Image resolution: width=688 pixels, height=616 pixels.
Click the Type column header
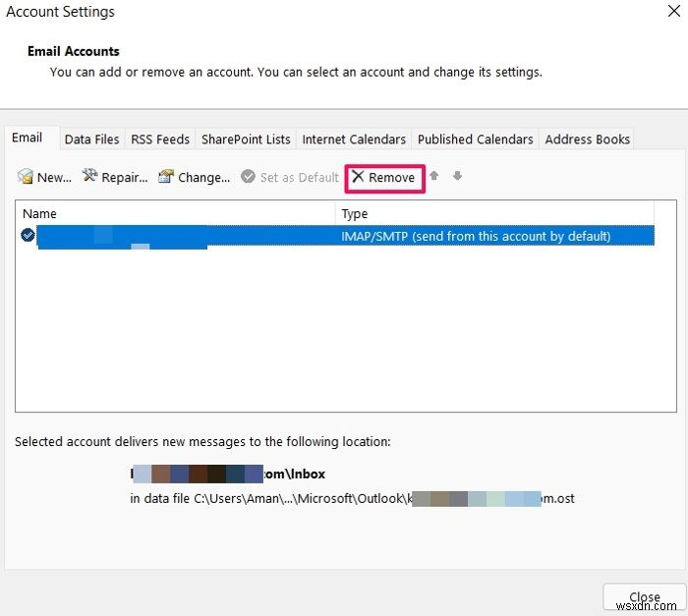[x=355, y=213]
